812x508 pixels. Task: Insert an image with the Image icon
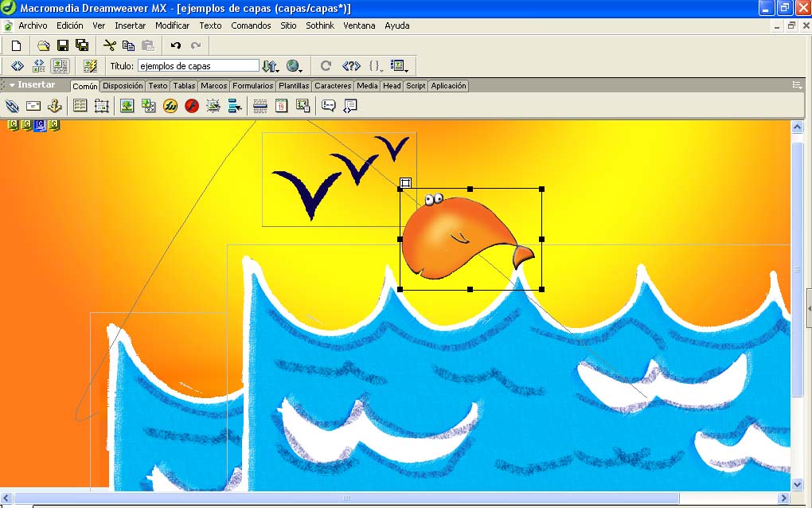pos(127,106)
